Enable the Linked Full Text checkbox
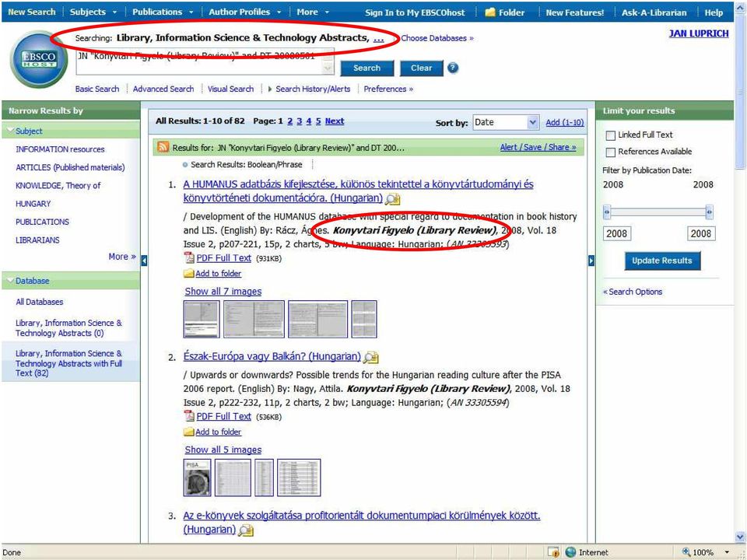Image resolution: width=747 pixels, height=560 pixels. pos(610,135)
